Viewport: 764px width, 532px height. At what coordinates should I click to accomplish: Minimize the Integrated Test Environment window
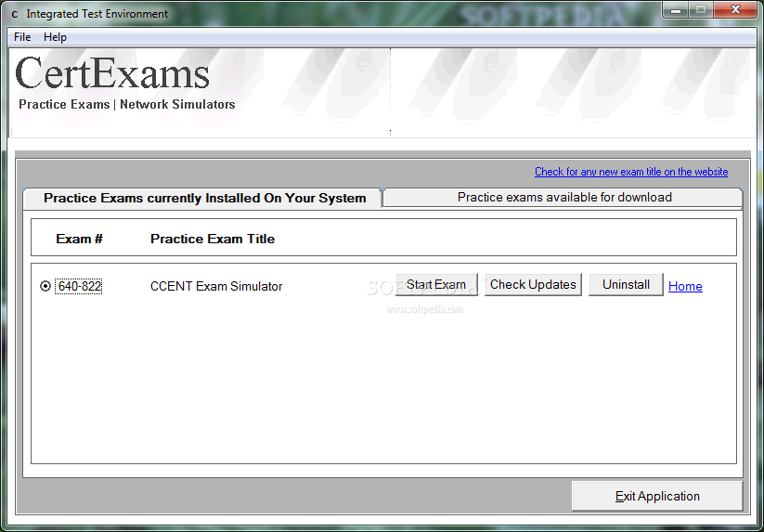click(x=675, y=9)
